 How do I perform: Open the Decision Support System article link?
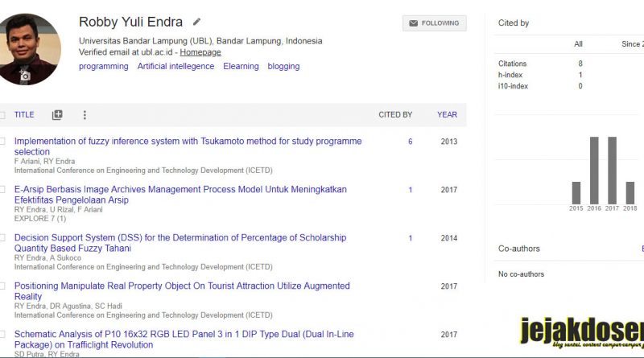[180, 243]
